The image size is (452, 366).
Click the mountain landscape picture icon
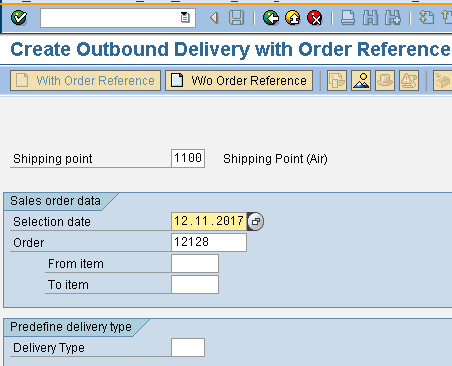point(361,80)
